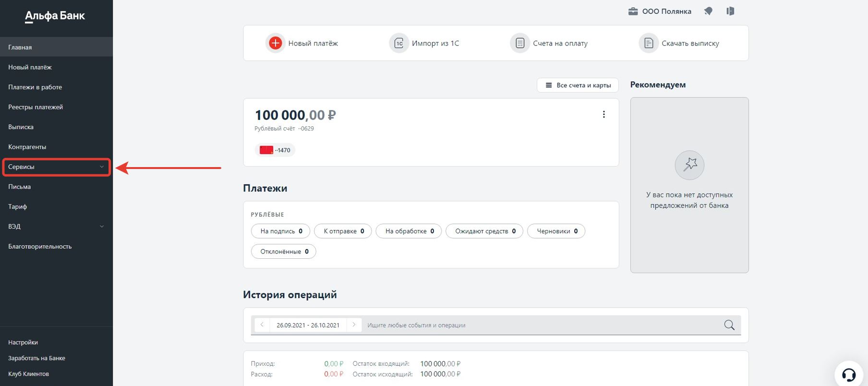Viewport: 868px width, 386px height.
Task: Open support chat headset icon
Action: pyautogui.click(x=849, y=375)
